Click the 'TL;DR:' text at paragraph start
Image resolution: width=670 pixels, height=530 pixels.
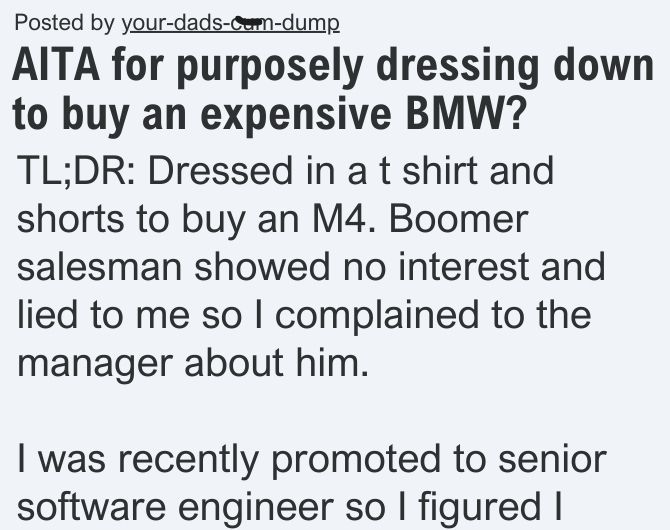tap(78, 171)
